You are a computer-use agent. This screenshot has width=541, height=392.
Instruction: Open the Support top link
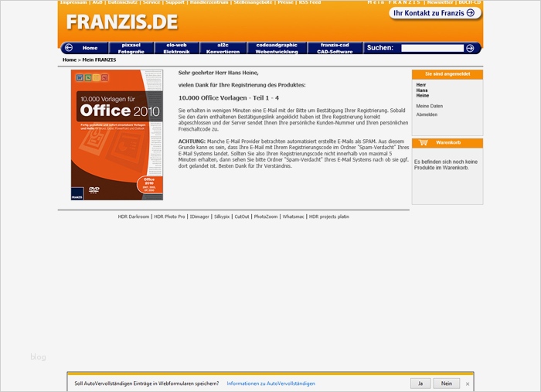[175, 2]
